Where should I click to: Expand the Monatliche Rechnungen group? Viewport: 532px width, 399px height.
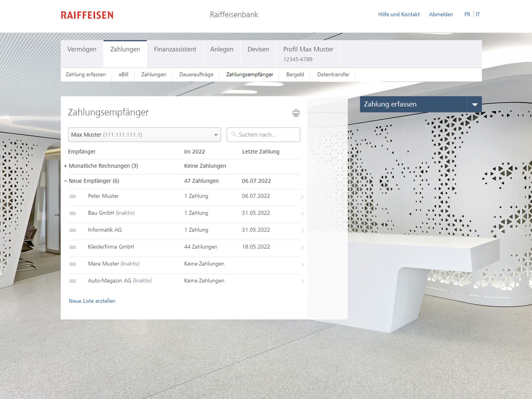click(65, 166)
